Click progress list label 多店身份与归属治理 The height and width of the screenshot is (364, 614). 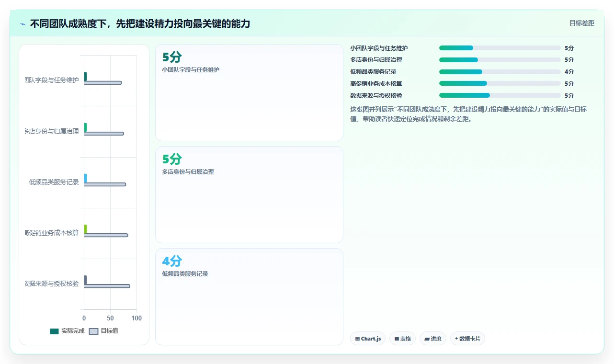pos(376,60)
